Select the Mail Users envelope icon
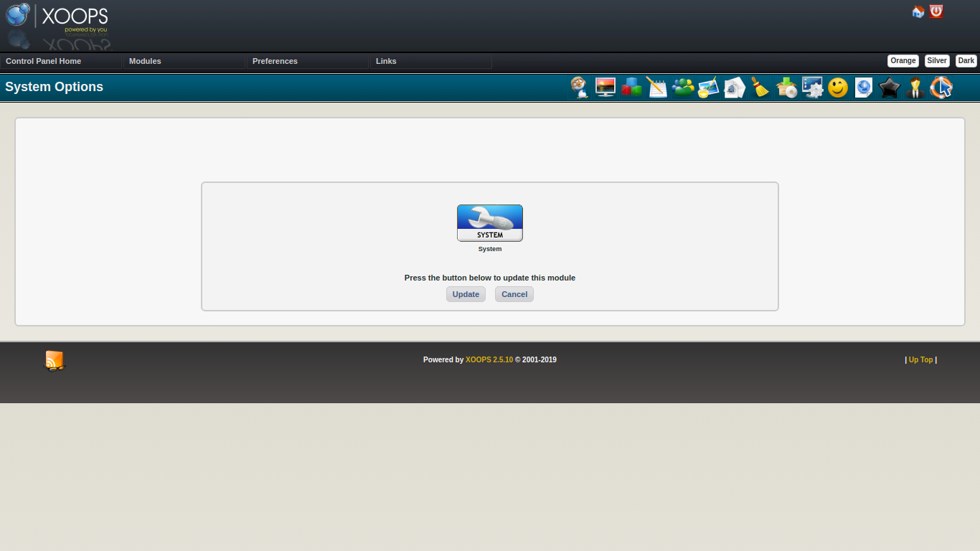Viewport: 980px width, 551px height. 735,88
